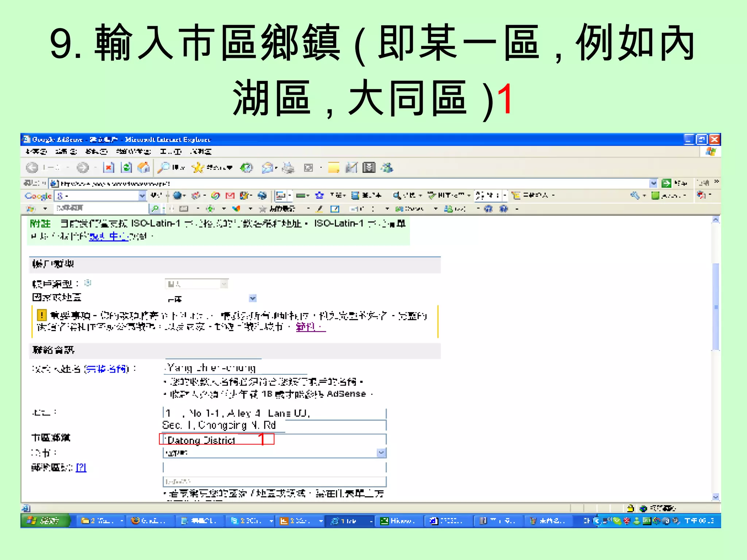
Task: Click the Back navigation arrow
Action: [32, 167]
